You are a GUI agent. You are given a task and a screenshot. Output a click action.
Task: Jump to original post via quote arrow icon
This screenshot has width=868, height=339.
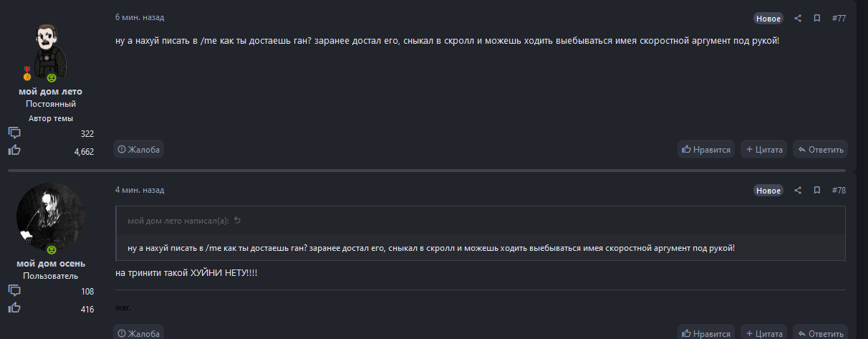(237, 221)
